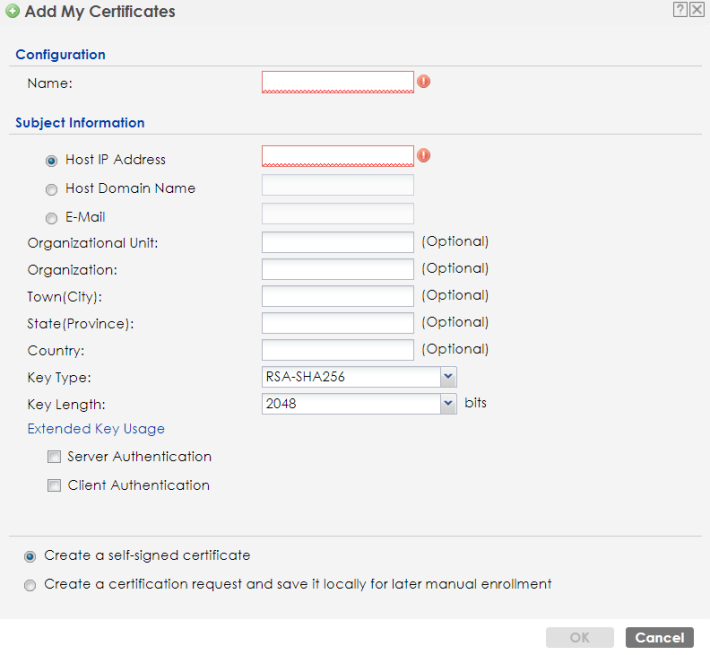Image resolution: width=710 pixels, height=655 pixels.
Task: Click the Town(City) text box
Action: 337,296
